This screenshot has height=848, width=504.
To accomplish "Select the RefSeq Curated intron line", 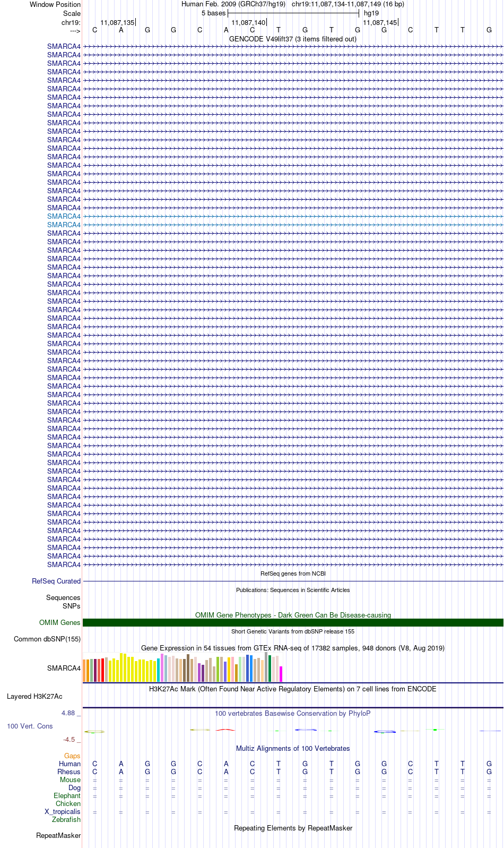I will tap(293, 581).
